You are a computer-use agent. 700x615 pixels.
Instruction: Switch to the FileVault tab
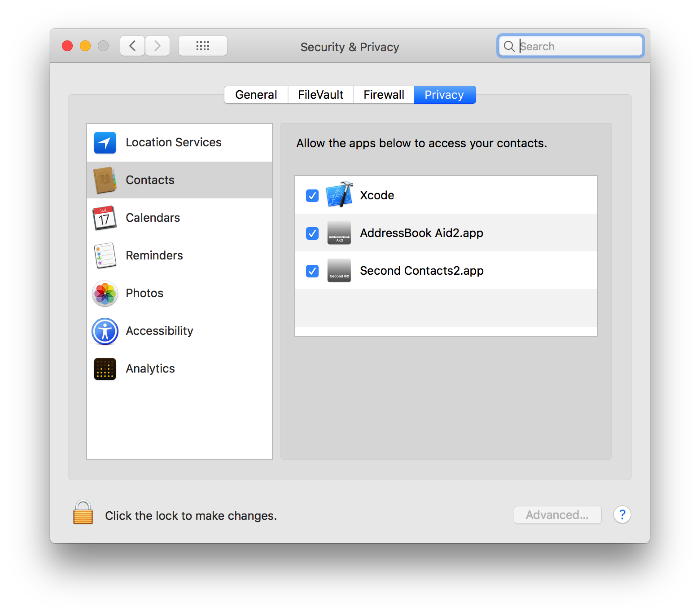(x=321, y=95)
